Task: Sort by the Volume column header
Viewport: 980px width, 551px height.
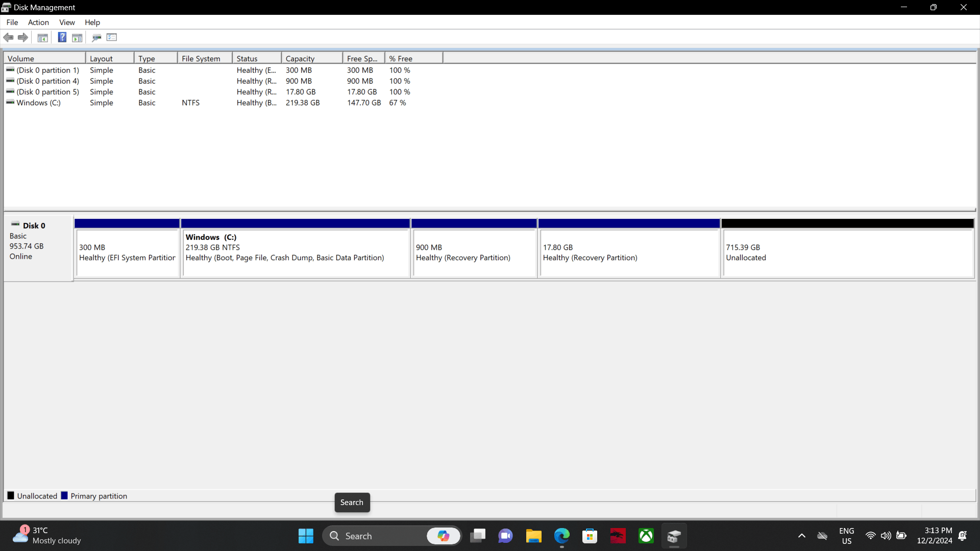Action: point(44,58)
